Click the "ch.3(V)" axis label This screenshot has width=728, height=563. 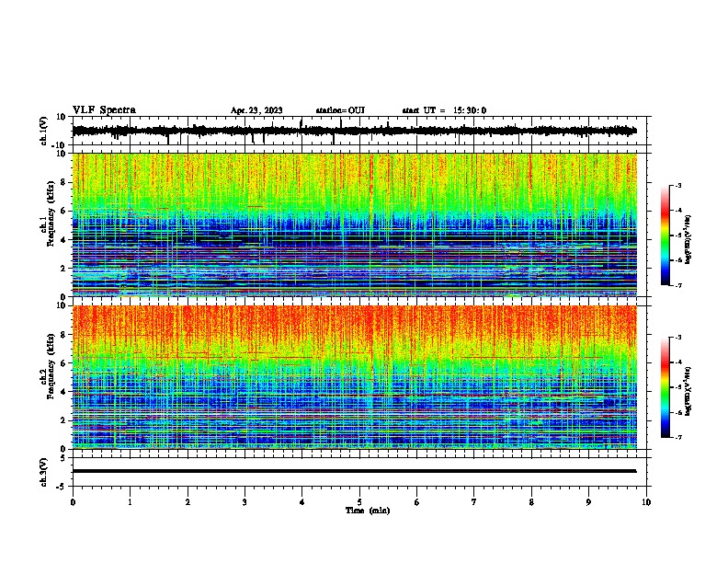tap(45, 473)
